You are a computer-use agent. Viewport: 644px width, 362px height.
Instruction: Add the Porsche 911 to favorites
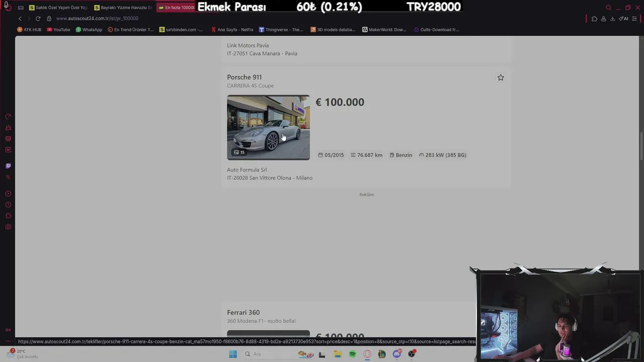[x=501, y=77]
